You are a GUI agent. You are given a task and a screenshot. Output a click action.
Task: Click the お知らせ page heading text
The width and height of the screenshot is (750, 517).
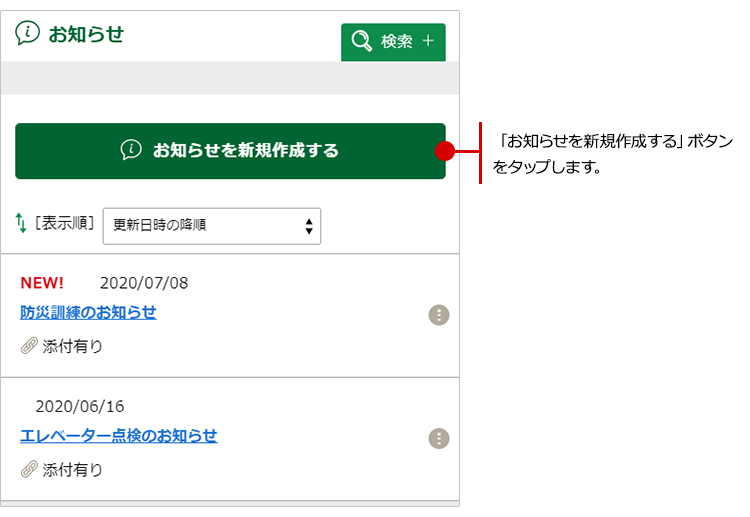(x=86, y=33)
